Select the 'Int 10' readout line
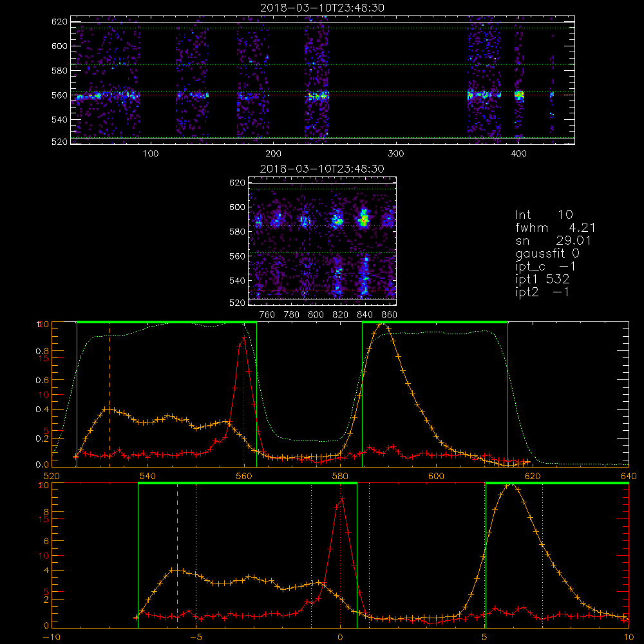The height and width of the screenshot is (644, 644). 544,214
